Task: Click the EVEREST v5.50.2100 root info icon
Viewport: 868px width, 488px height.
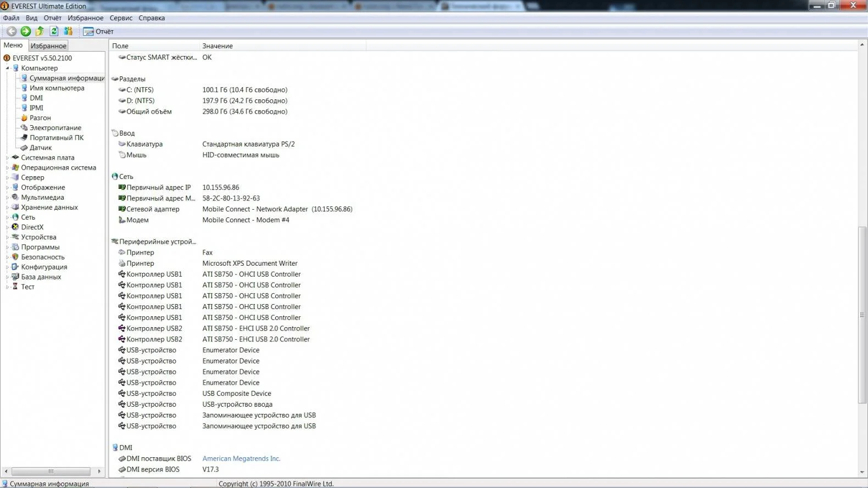Action: (7, 58)
